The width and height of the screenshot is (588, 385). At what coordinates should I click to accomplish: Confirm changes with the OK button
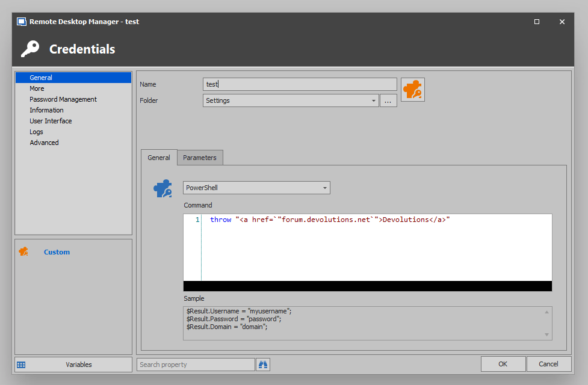point(503,363)
